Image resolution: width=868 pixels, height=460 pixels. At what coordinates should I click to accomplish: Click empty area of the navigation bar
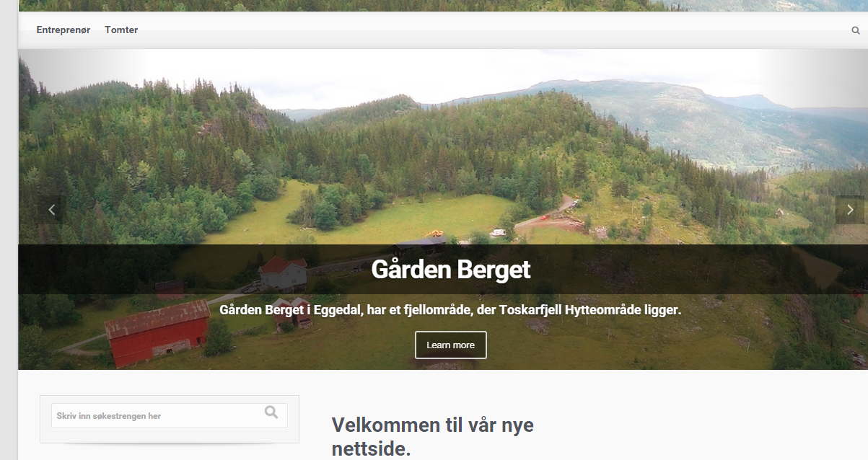click(x=491, y=30)
